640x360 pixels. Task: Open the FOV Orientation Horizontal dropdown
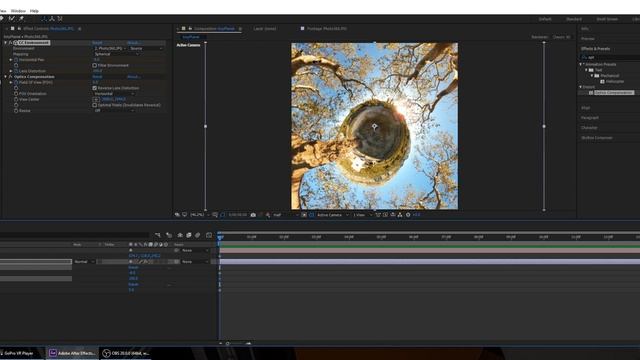pyautogui.click(x=114, y=93)
